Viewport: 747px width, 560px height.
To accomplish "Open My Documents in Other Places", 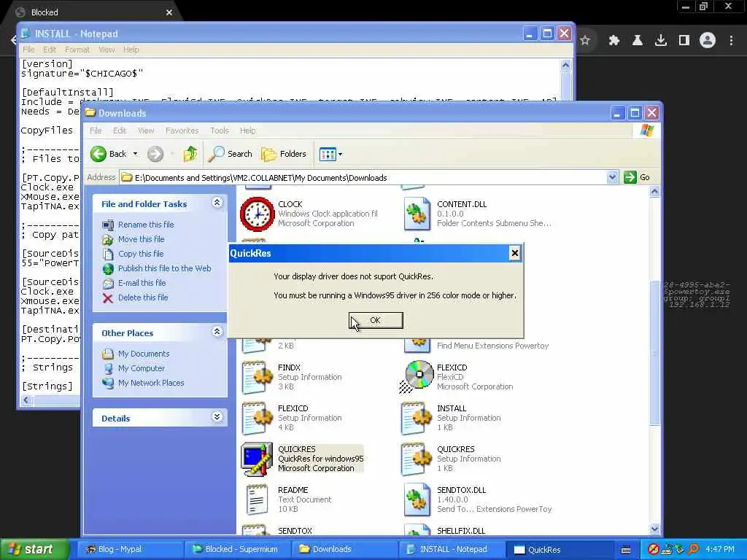I will tap(144, 354).
